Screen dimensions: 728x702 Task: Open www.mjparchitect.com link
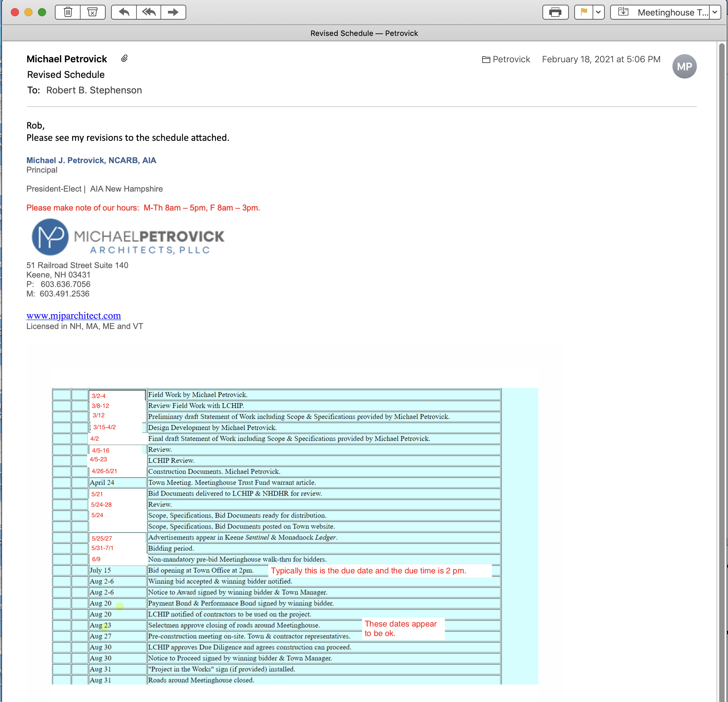(73, 315)
